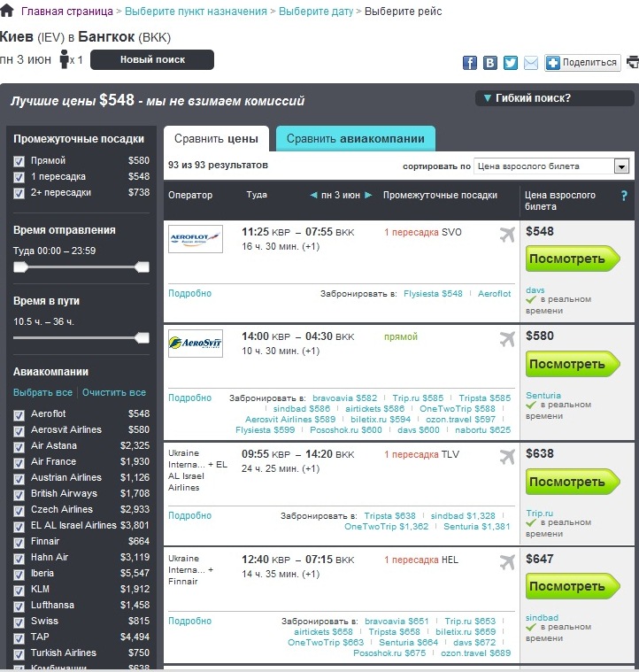Click Очистить все airlines link
Image resolution: width=639 pixels, height=672 pixels.
point(114,392)
